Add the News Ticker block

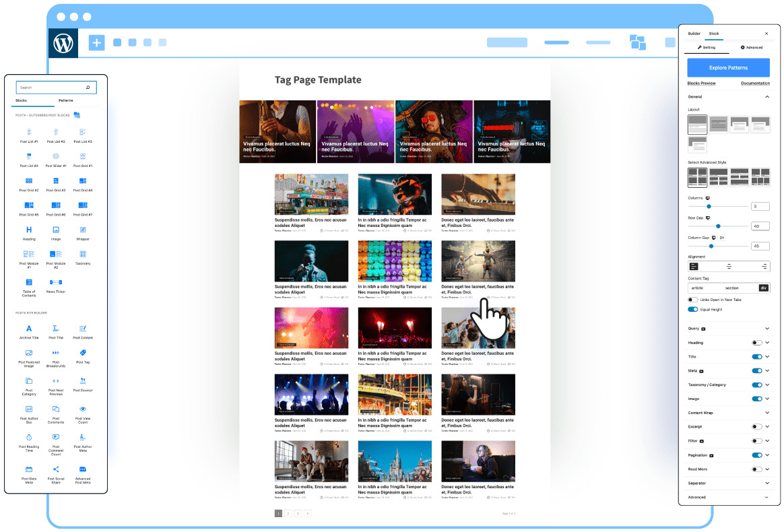pos(56,286)
